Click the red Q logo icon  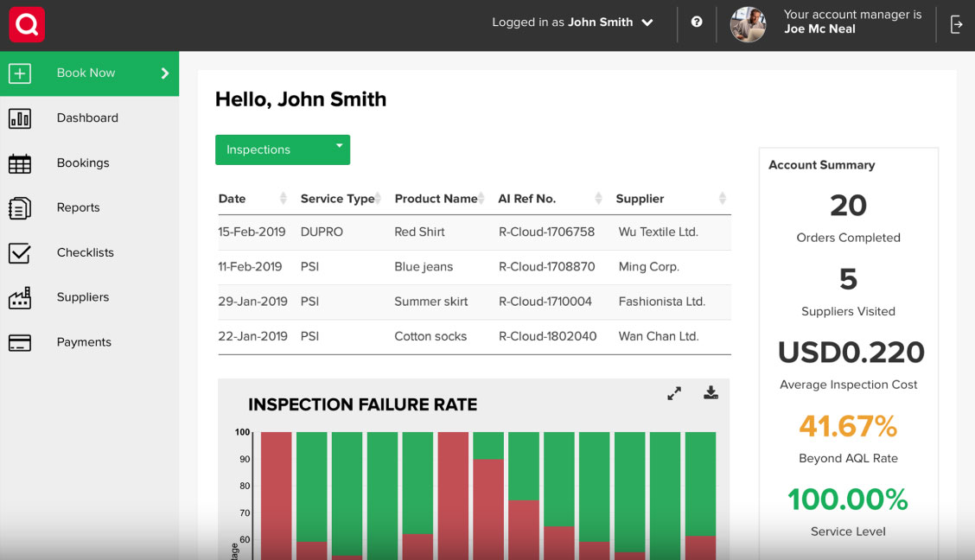(27, 25)
